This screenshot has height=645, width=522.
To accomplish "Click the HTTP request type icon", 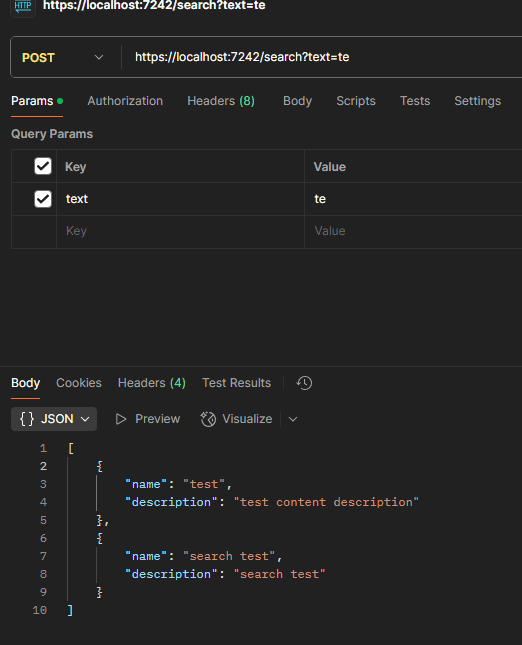I will pos(23,6).
